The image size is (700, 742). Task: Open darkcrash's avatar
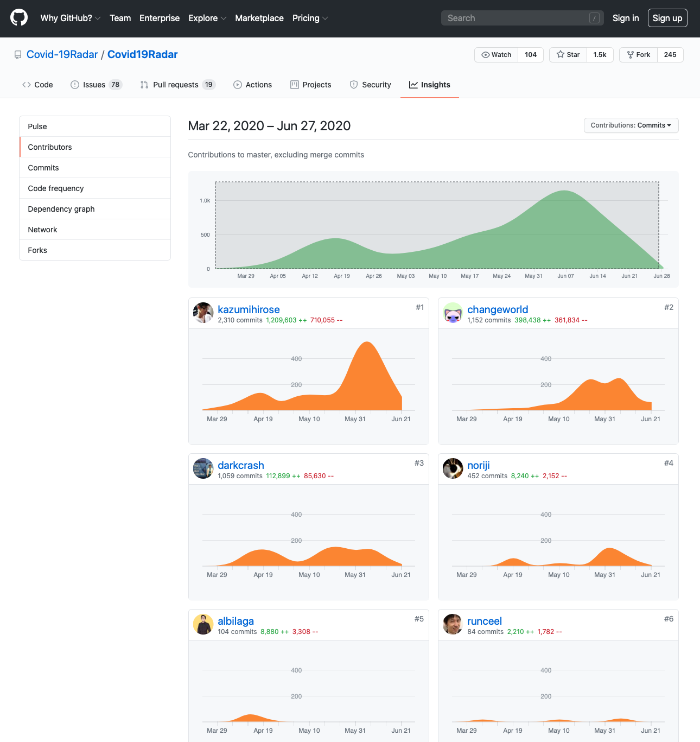[203, 468]
